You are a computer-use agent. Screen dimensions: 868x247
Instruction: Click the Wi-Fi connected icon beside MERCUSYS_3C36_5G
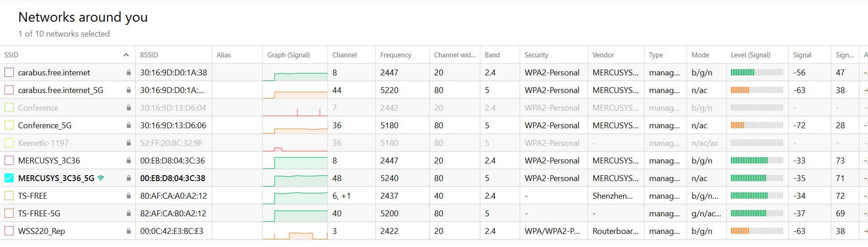(101, 178)
